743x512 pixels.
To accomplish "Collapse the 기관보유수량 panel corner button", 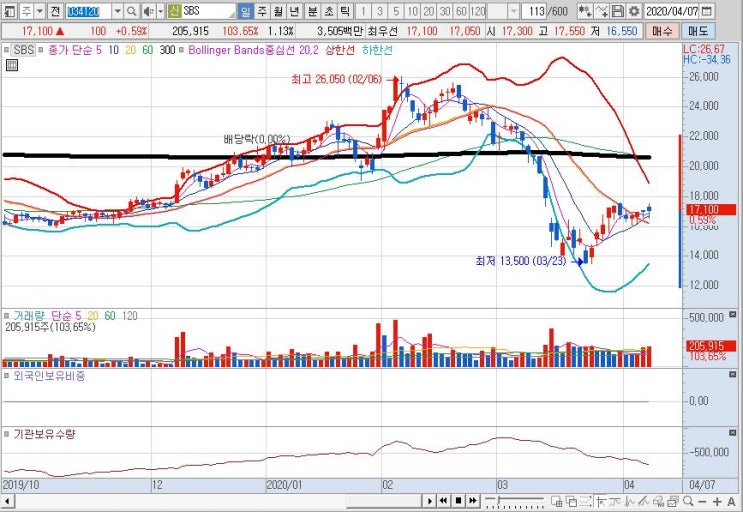I will pyautogui.click(x=733, y=433).
